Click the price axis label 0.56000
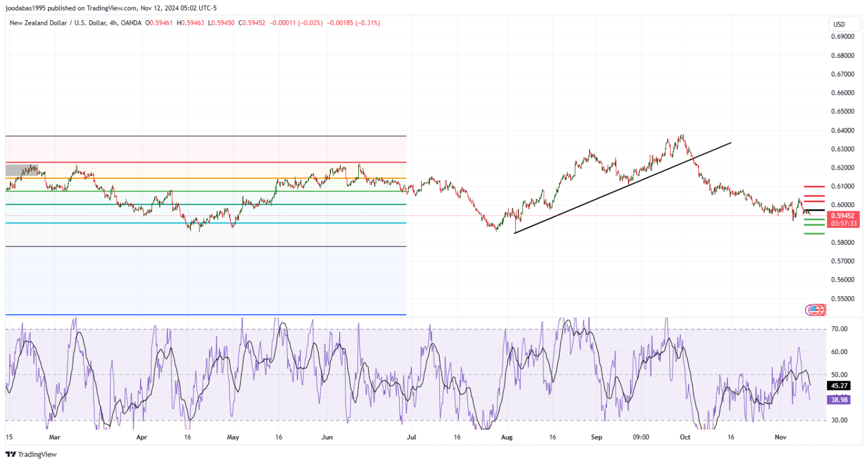 (843, 279)
